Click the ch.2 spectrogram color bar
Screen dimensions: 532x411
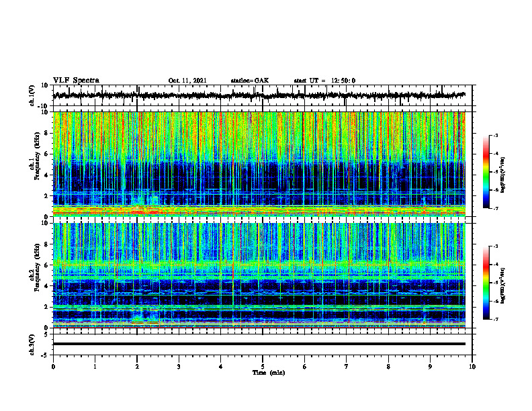pyautogui.click(x=486, y=283)
